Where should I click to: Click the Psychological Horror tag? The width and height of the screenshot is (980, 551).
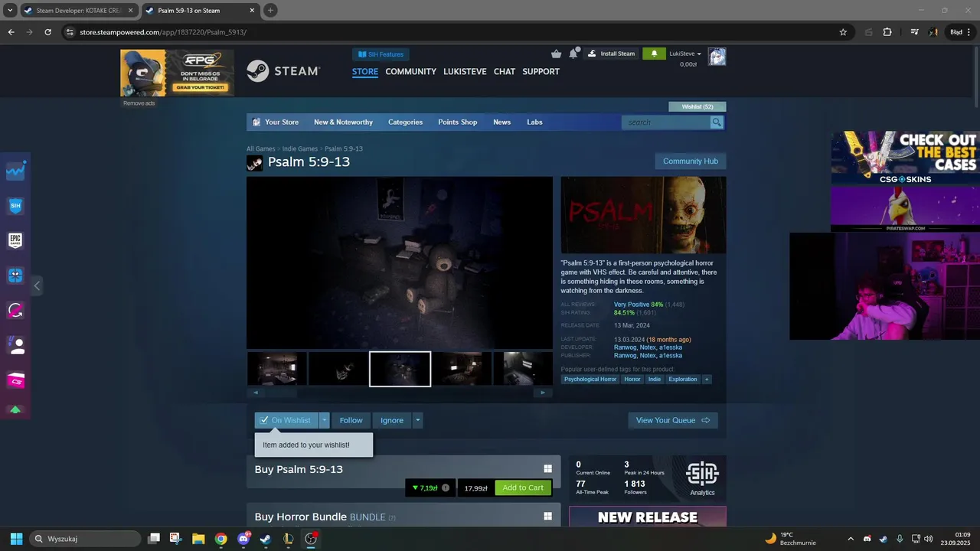590,380
